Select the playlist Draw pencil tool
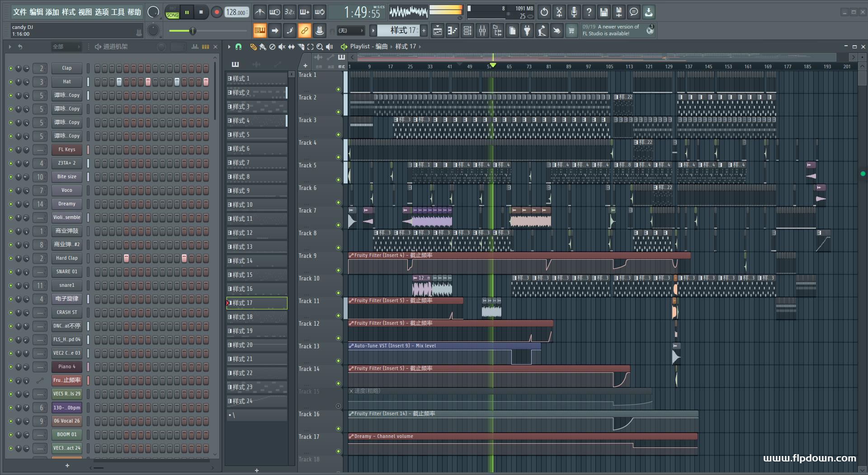 pyautogui.click(x=253, y=47)
